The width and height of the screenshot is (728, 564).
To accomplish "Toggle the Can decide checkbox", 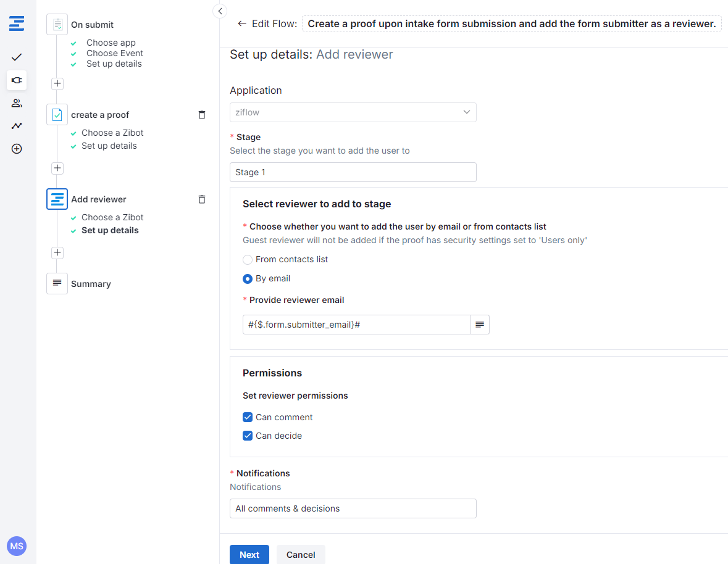I will click(248, 436).
